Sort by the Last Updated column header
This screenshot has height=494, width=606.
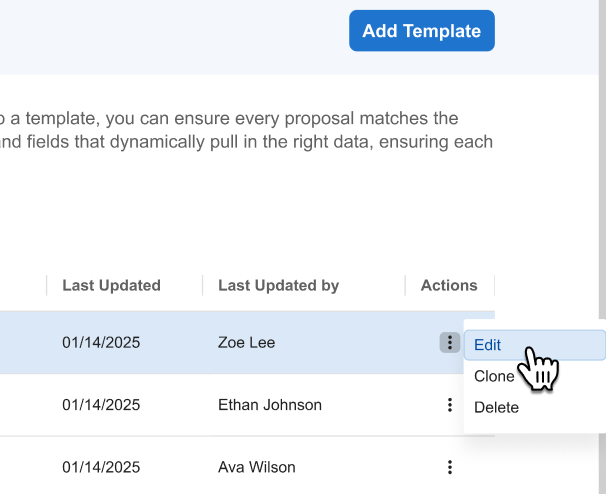coord(111,285)
